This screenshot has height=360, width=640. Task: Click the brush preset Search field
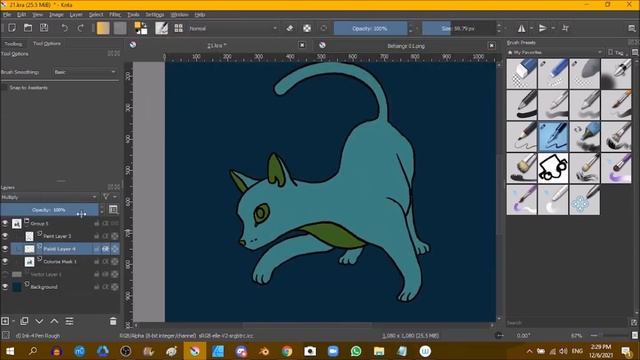point(567,322)
